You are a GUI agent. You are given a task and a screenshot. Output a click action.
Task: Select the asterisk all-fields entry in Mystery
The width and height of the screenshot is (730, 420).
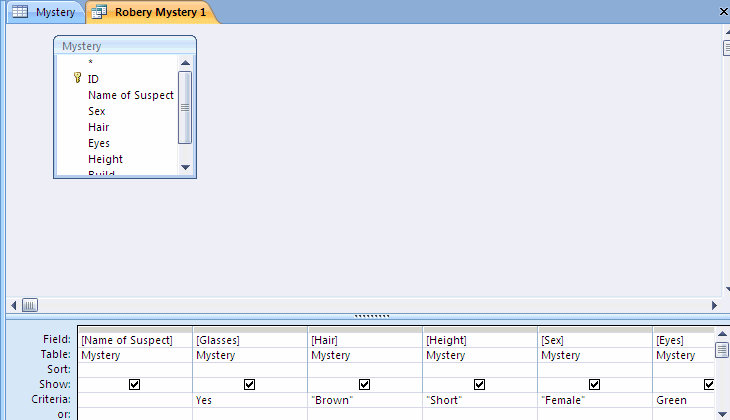(x=90, y=62)
